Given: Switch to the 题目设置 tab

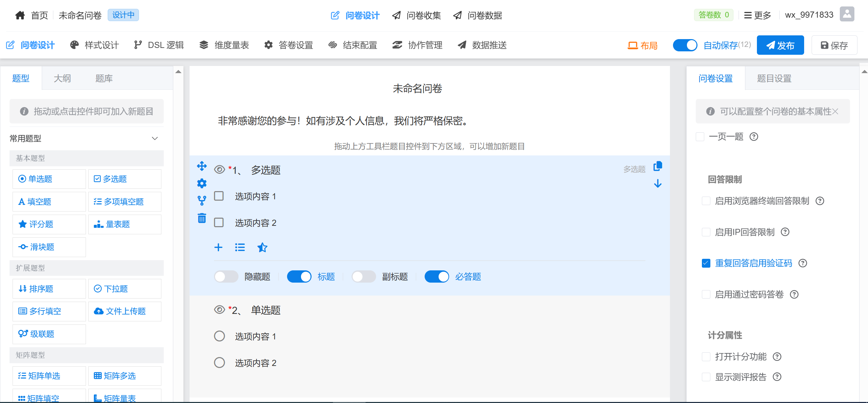Looking at the screenshot, I should (x=774, y=79).
